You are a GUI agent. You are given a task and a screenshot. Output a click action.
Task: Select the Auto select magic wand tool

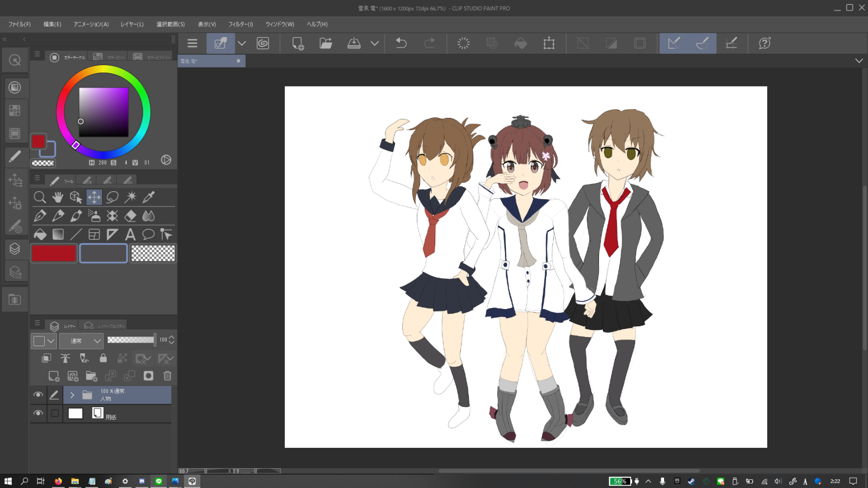[131, 197]
